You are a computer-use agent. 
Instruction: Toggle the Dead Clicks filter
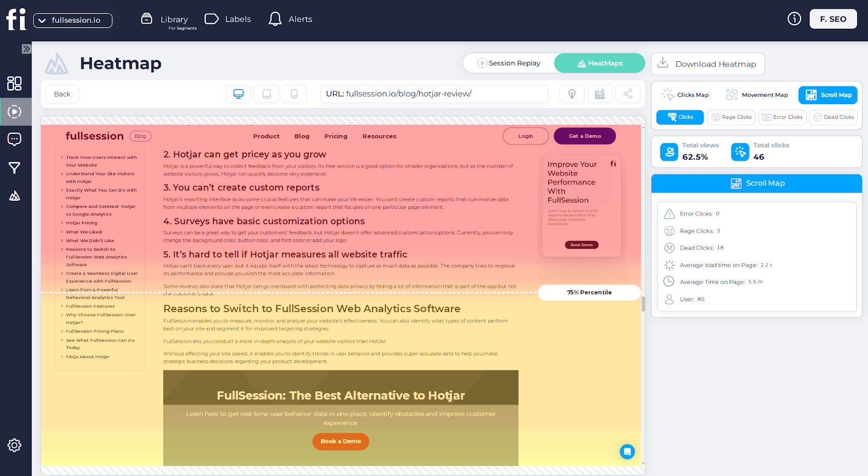click(833, 117)
